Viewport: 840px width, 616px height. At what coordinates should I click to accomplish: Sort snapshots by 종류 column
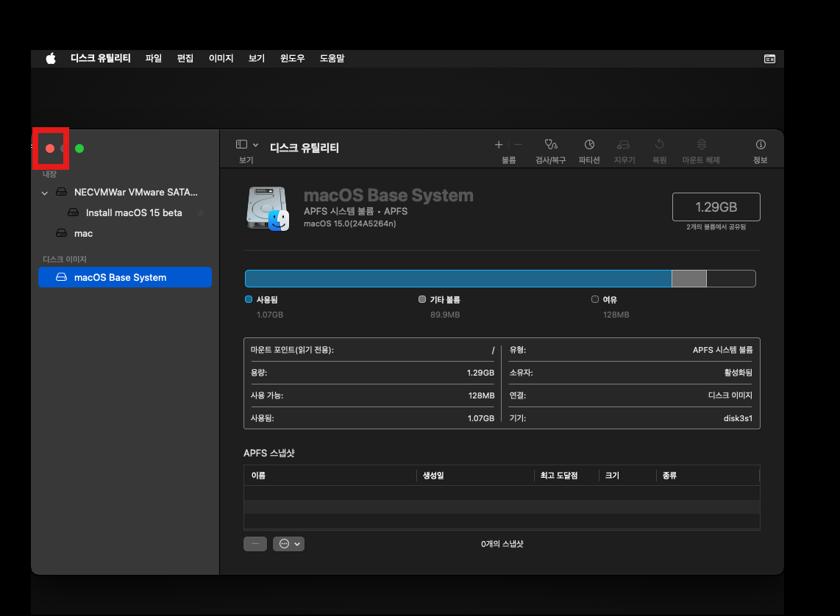708,476
